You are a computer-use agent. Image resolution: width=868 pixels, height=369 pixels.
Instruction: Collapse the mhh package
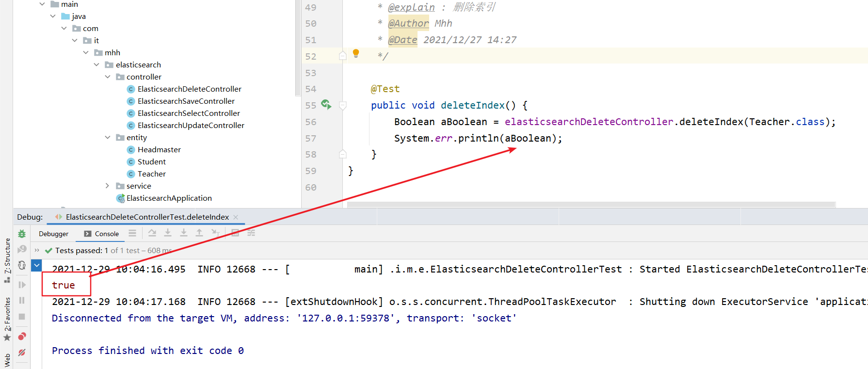(86, 53)
